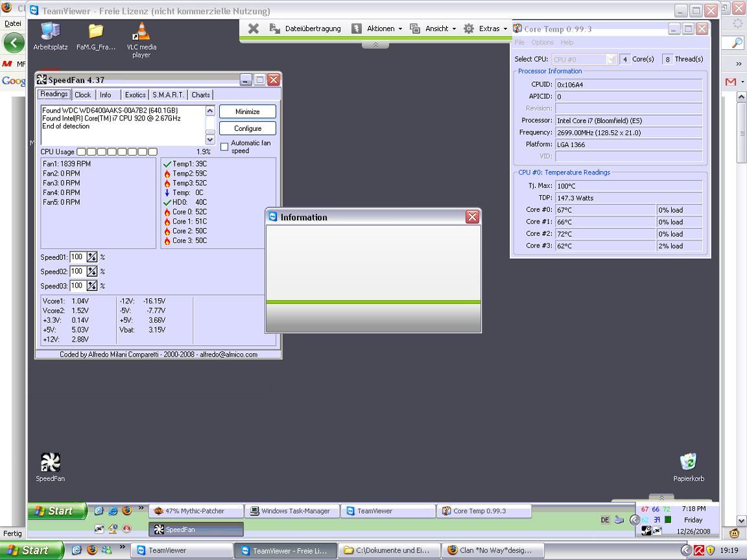Viewport: 747px width, 560px height.
Task: Click the TeamViewer close-session X icon
Action: tap(254, 29)
